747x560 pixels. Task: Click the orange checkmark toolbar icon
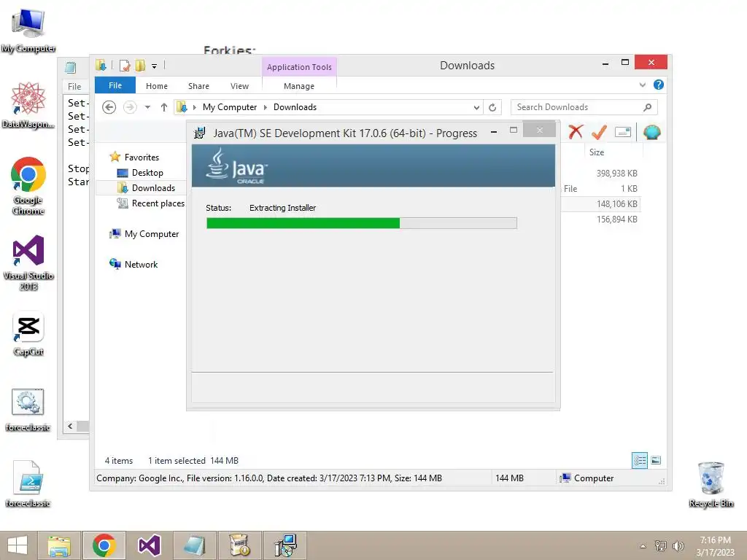tap(599, 132)
